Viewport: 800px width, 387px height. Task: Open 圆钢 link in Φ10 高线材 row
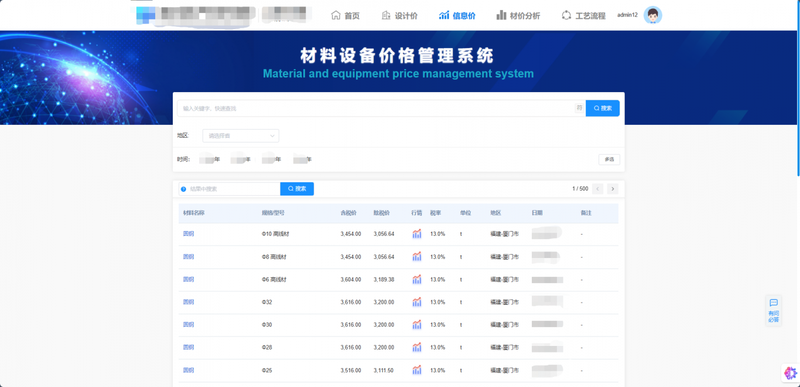tap(188, 234)
